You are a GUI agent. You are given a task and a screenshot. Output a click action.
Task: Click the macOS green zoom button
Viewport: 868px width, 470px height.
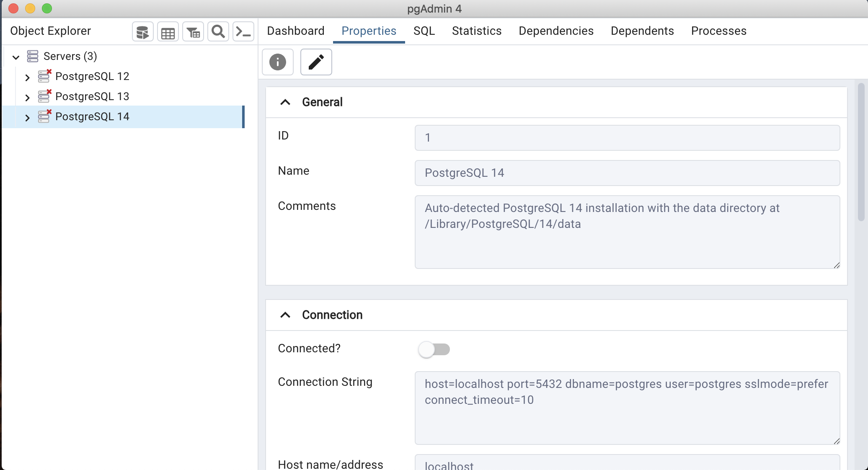47,8
